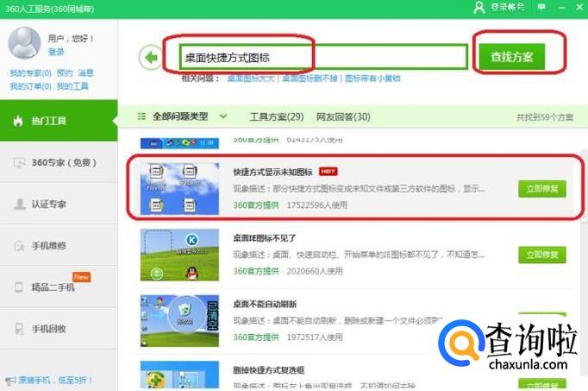Click the repair icon beside 手机维修

(19, 246)
